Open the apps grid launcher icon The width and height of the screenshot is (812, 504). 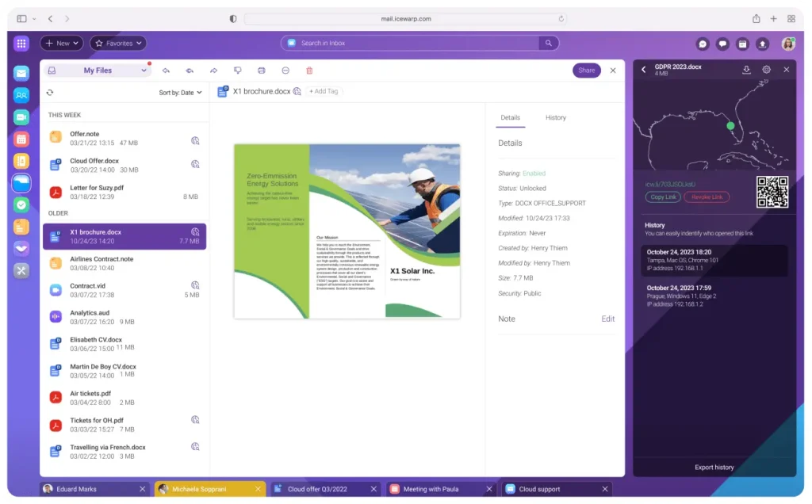[x=21, y=44]
